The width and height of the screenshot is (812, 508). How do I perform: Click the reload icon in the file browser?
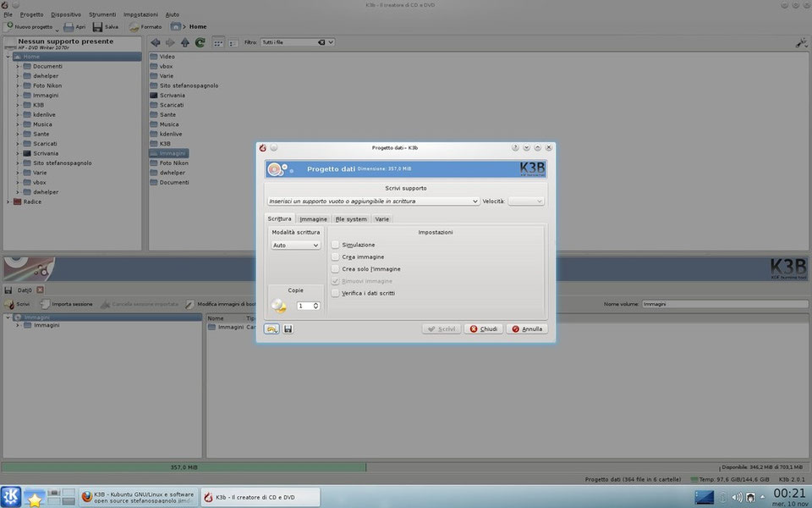pos(200,42)
